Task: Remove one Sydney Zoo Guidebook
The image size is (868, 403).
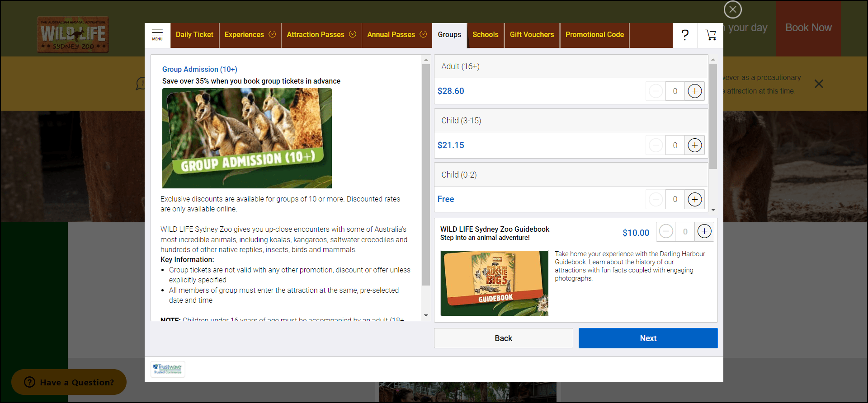Action: click(x=666, y=231)
